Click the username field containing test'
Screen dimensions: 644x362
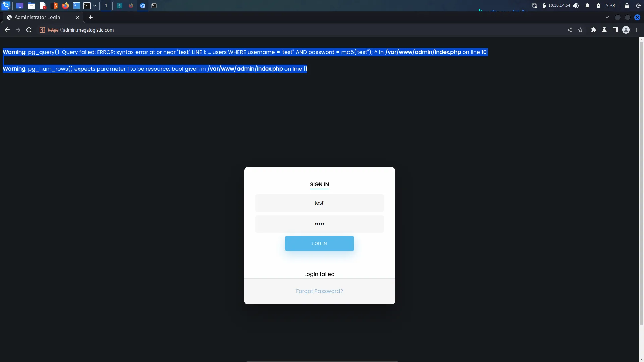tap(319, 203)
